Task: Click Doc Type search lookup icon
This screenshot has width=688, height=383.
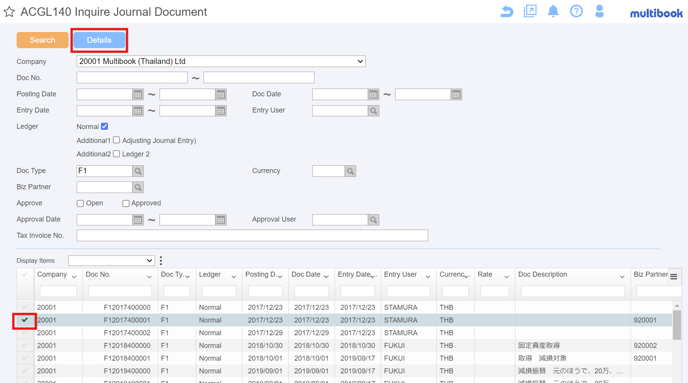Action: point(138,171)
